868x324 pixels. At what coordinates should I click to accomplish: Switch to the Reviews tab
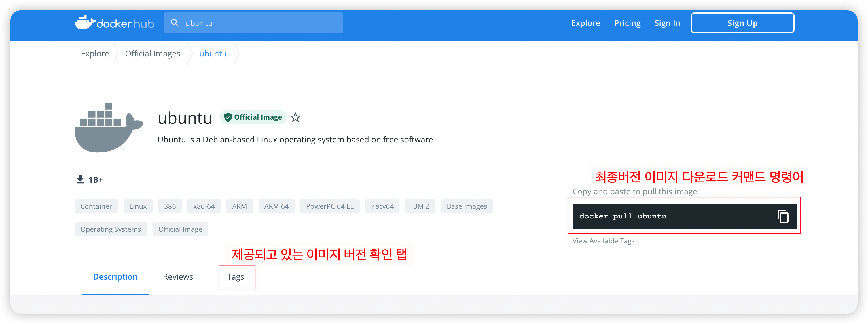point(178,277)
